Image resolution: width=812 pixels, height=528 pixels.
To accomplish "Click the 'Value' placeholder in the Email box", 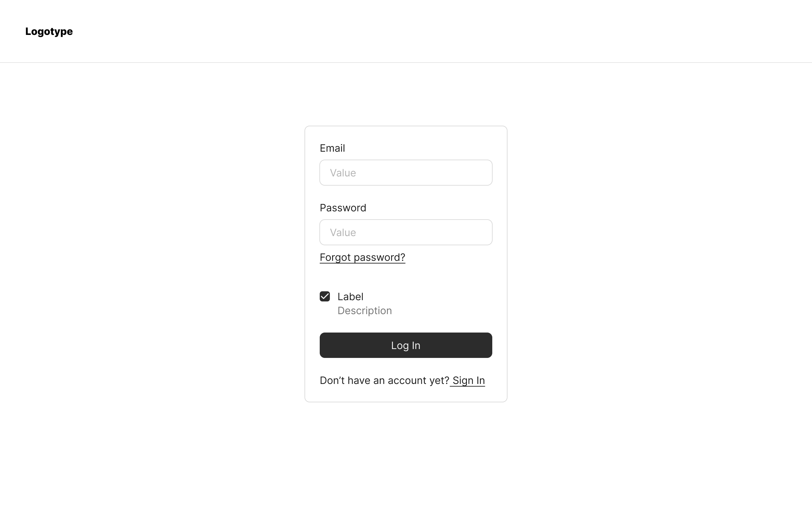I will (343, 173).
